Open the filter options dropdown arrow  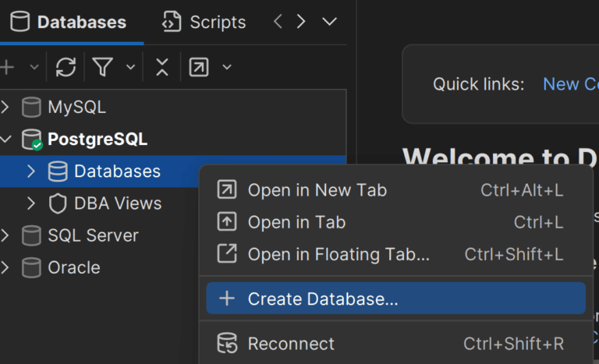coord(131,67)
